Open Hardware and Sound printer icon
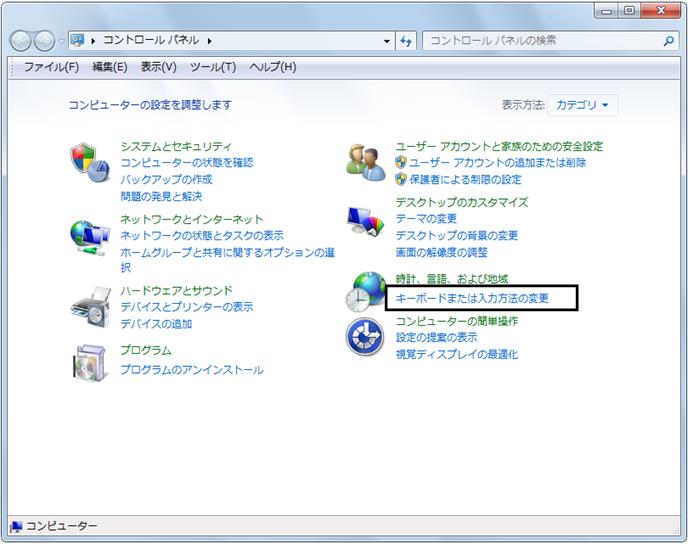688x544 pixels. click(x=91, y=307)
